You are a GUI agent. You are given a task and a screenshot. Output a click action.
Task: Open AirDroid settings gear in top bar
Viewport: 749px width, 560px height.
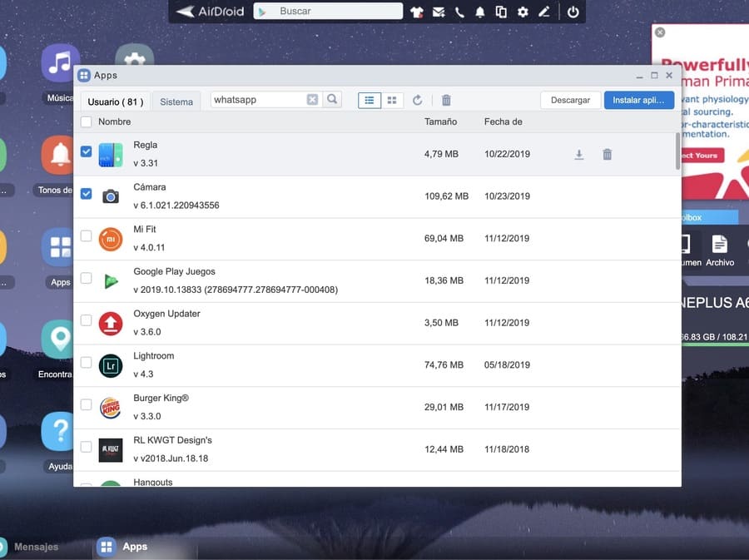pos(523,12)
